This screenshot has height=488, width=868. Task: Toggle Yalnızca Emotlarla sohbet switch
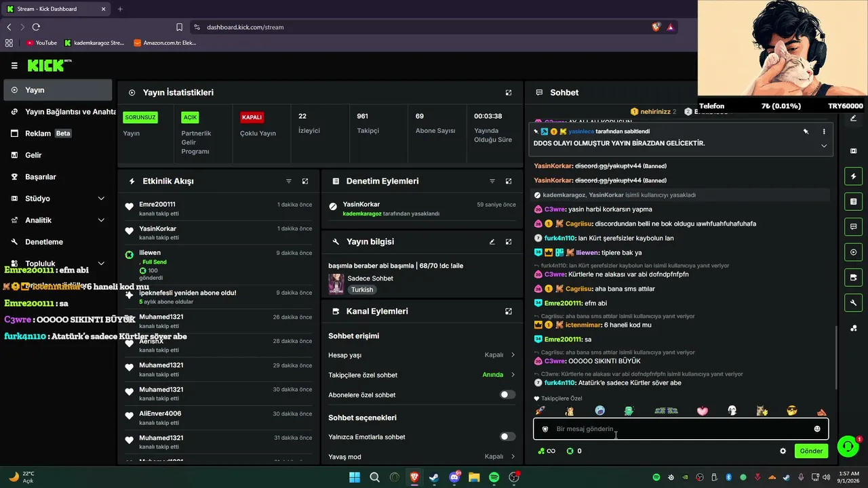pyautogui.click(x=507, y=436)
